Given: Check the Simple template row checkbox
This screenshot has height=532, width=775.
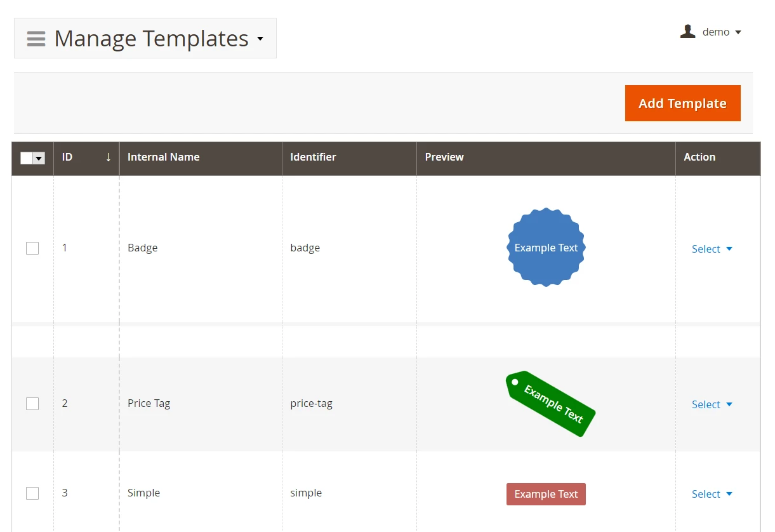Looking at the screenshot, I should [32, 493].
